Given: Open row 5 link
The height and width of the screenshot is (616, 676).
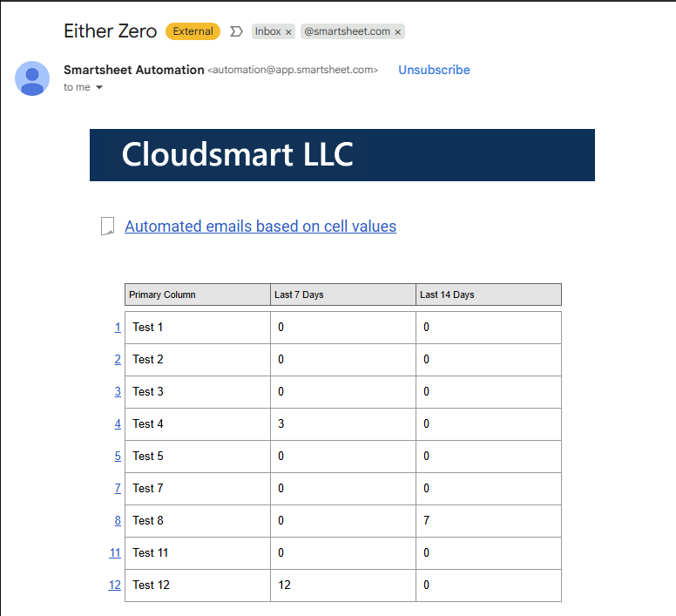Looking at the screenshot, I should [x=118, y=456].
